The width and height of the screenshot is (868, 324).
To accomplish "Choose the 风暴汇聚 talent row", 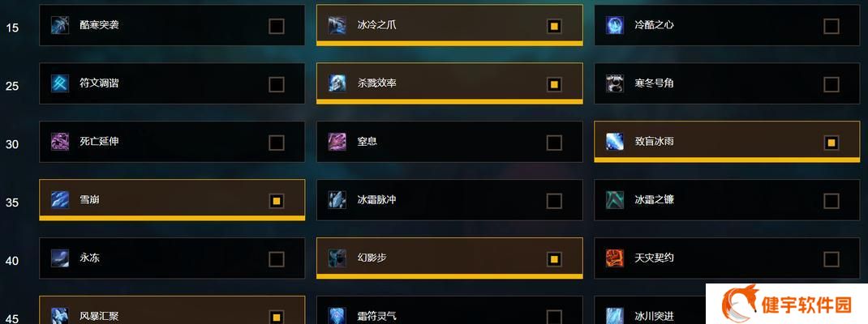I will click(x=172, y=309).
